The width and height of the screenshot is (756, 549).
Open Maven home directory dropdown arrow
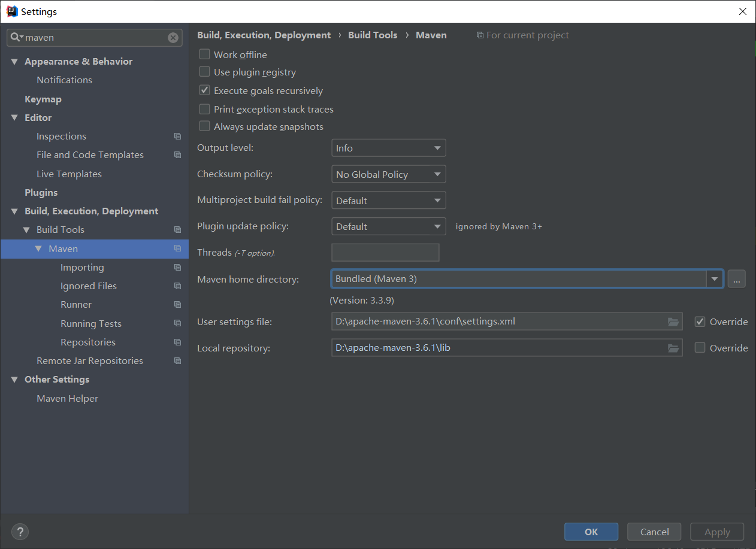[x=714, y=279]
